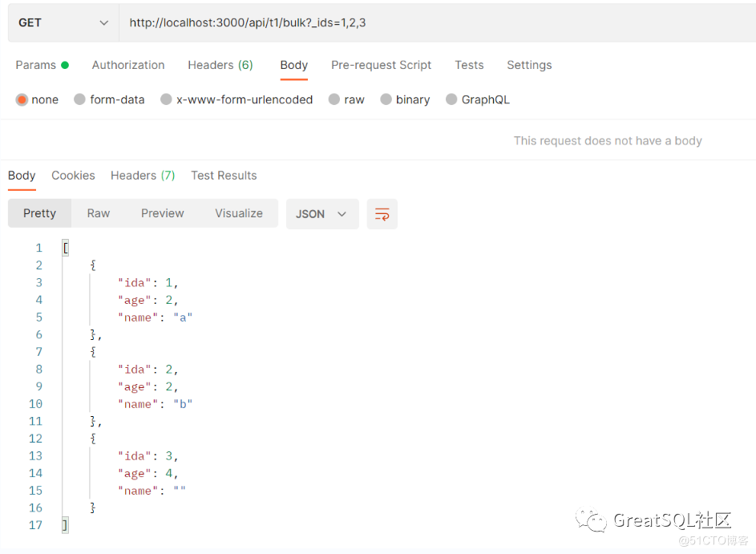The height and width of the screenshot is (554, 756).
Task: Click line number 17 in gutter
Action: tap(35, 525)
